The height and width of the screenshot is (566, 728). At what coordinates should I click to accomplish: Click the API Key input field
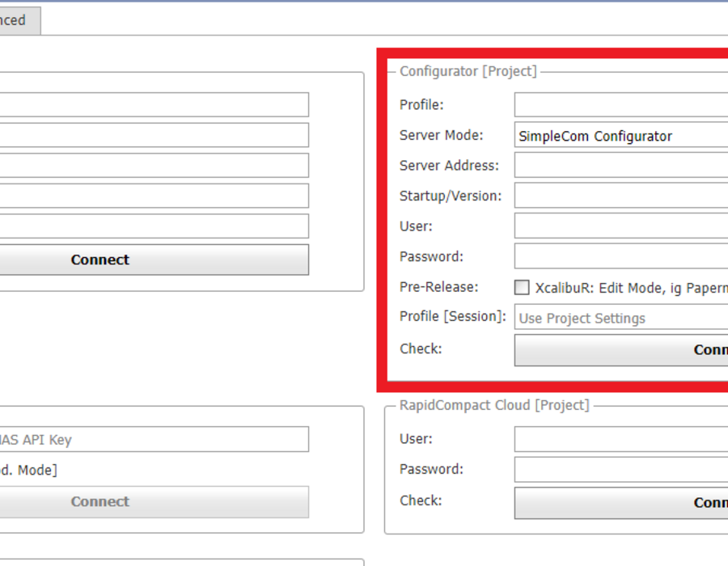[154, 439]
